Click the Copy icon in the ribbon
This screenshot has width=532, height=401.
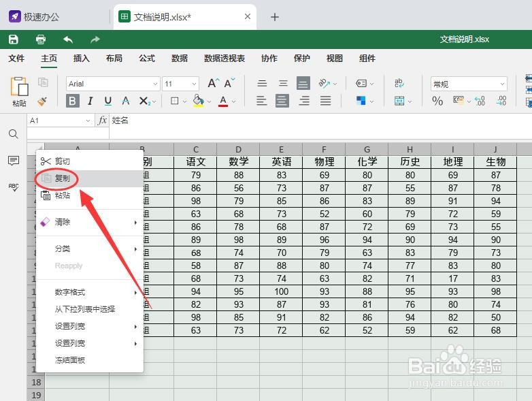[x=43, y=82]
